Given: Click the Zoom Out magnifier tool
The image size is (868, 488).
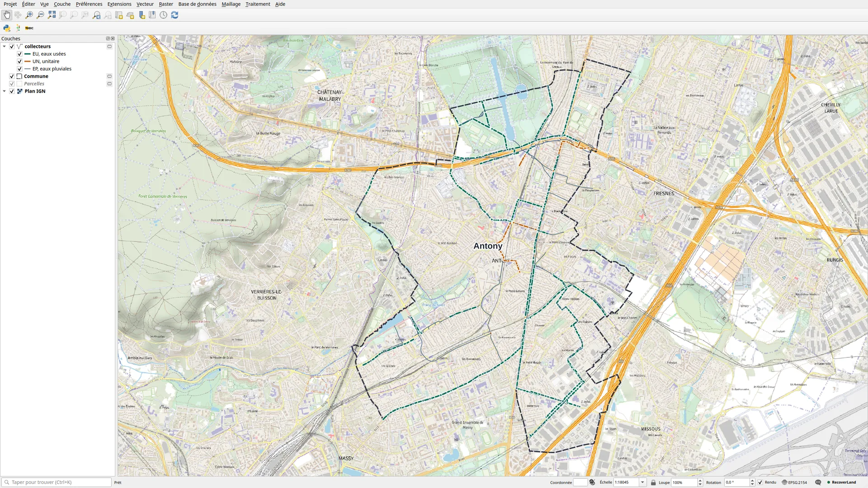Looking at the screenshot, I should pos(40,15).
